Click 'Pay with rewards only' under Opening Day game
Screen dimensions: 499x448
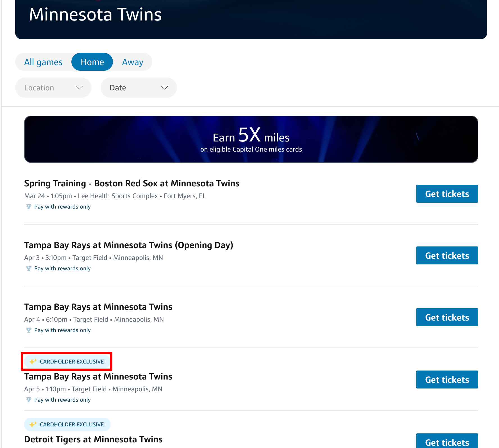point(62,268)
